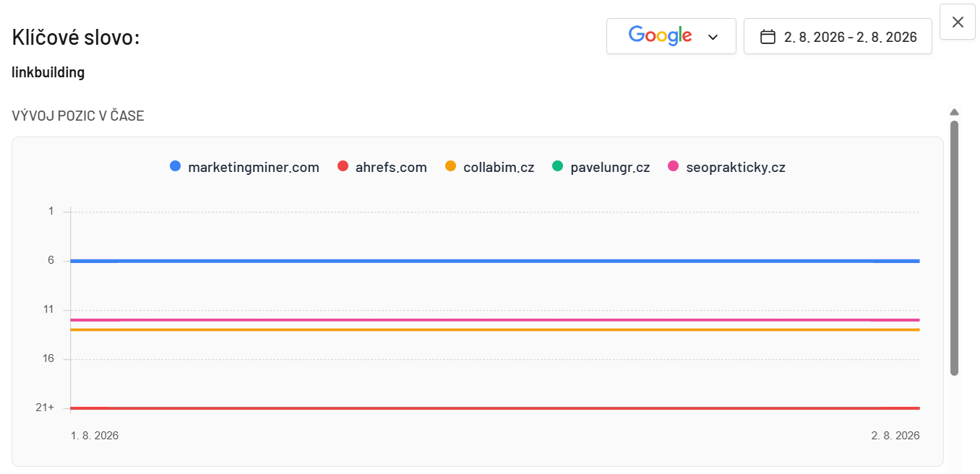Click the Google logo in selector
Viewport: 980px width, 474px height.
tap(660, 35)
